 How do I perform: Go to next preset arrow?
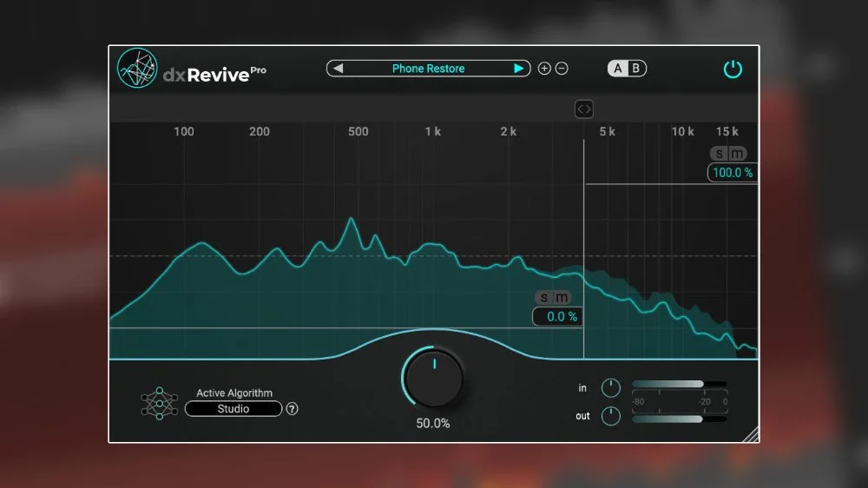519,68
